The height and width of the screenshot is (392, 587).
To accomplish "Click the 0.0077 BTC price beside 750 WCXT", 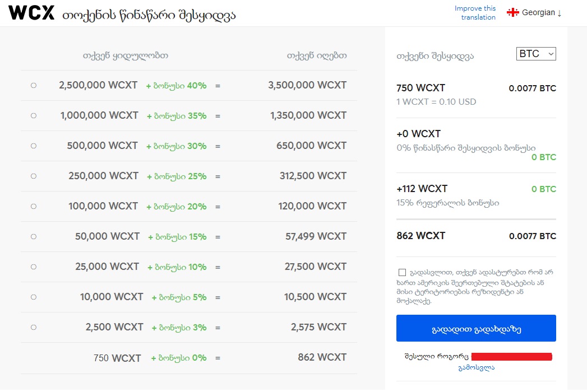I will pos(533,88).
